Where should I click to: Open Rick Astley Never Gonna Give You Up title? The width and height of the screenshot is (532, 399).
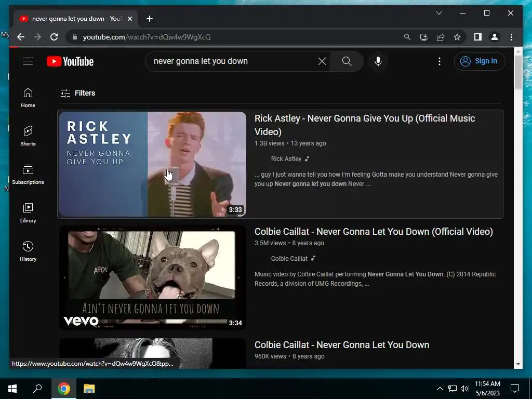[x=365, y=125]
